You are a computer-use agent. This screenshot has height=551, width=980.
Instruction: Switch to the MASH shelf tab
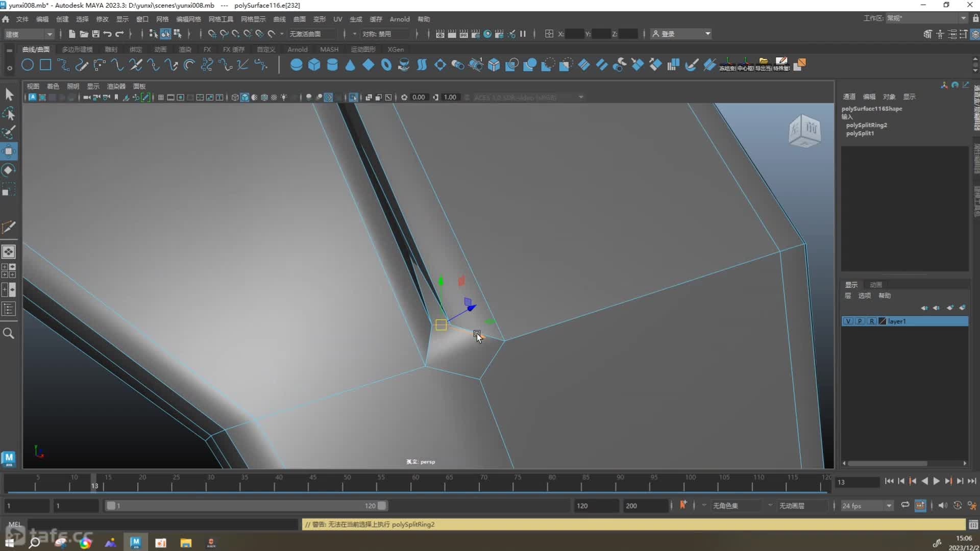(329, 49)
